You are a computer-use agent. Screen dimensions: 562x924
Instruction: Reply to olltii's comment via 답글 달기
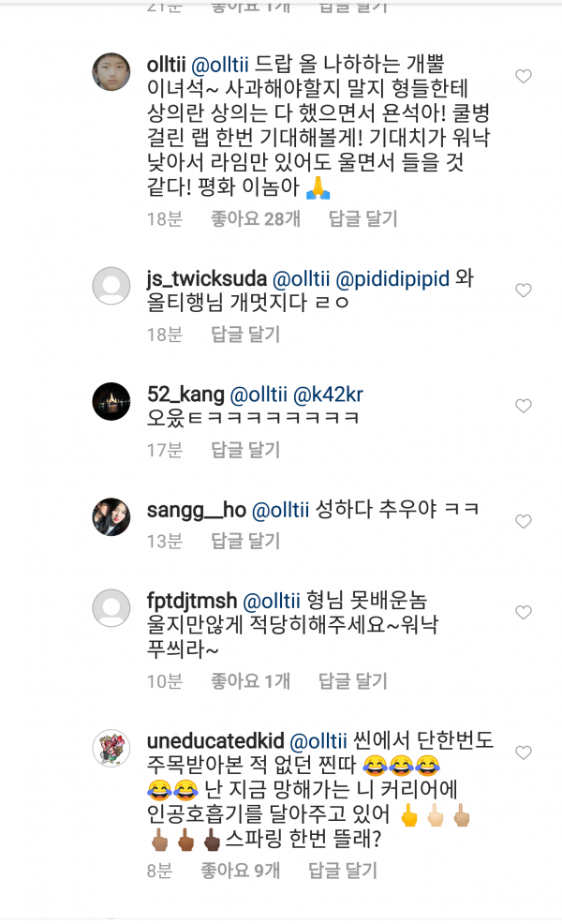[x=362, y=219]
